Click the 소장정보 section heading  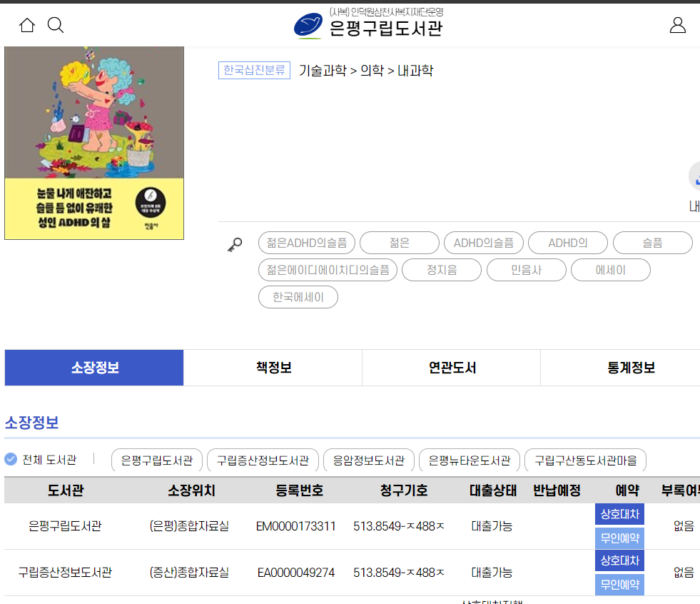[x=31, y=422]
